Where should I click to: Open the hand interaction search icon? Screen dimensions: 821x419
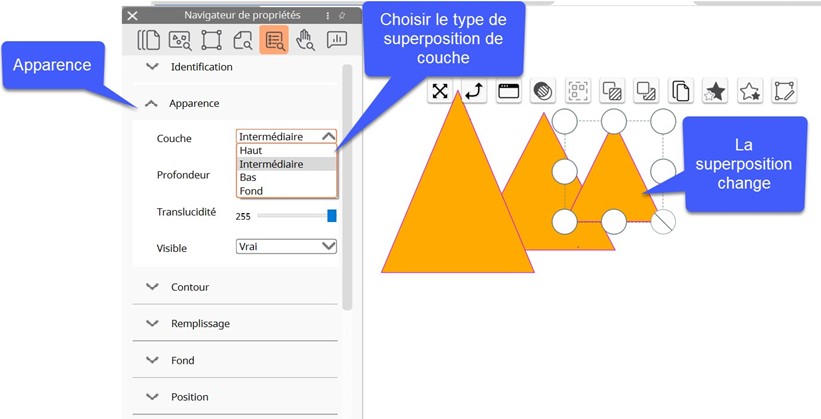pos(305,40)
